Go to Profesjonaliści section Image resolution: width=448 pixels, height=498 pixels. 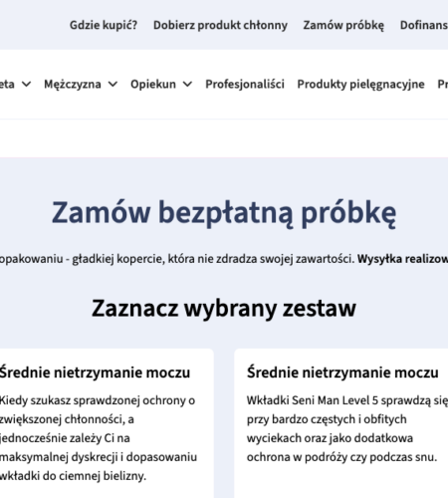point(245,85)
